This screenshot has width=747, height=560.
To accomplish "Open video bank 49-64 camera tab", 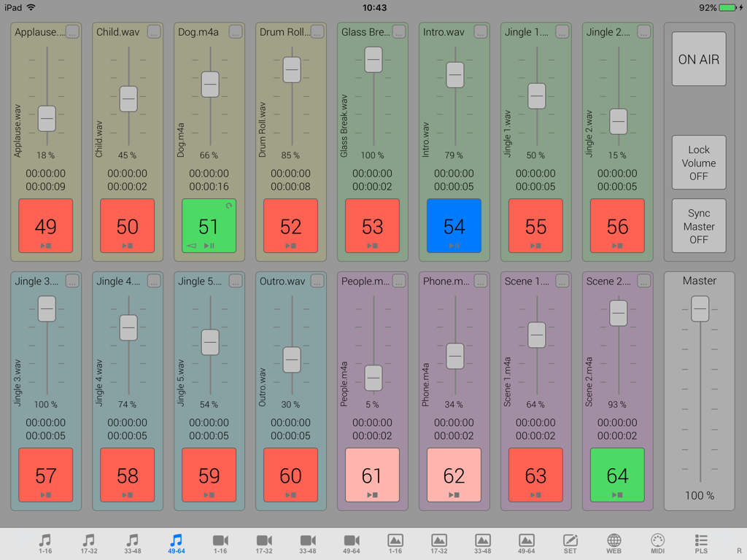I will point(352,544).
